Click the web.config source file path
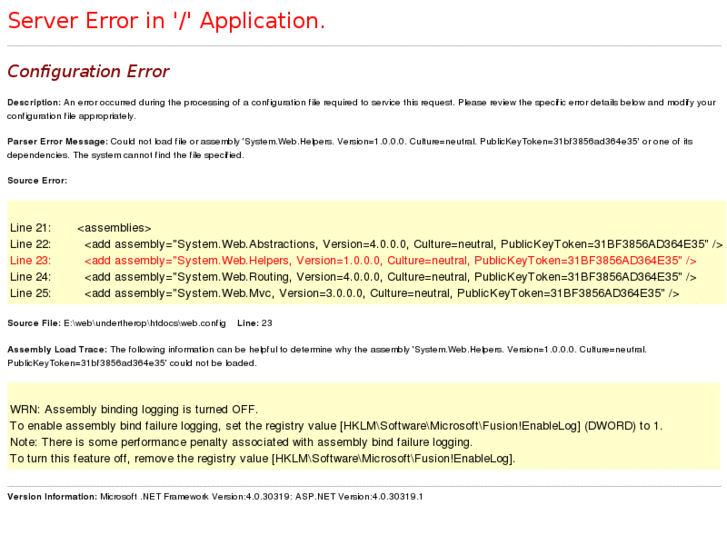 coord(145,323)
